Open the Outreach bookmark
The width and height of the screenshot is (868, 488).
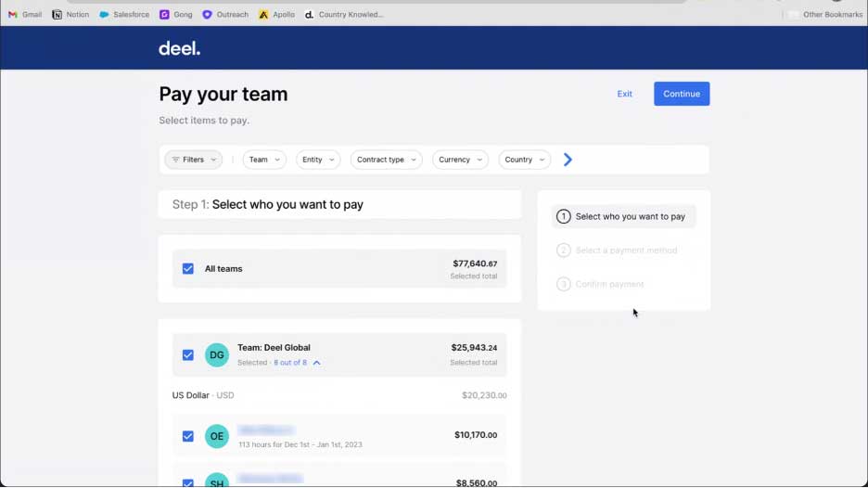[x=225, y=15]
